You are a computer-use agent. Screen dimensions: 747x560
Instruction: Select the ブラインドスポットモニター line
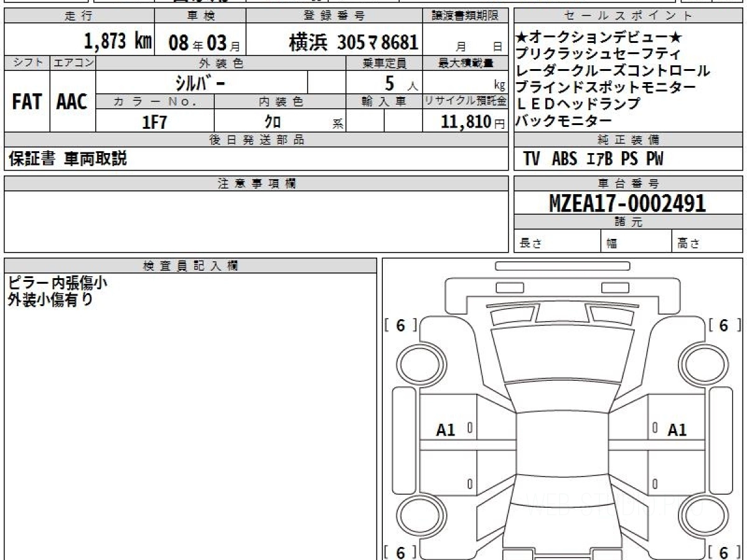[606, 88]
